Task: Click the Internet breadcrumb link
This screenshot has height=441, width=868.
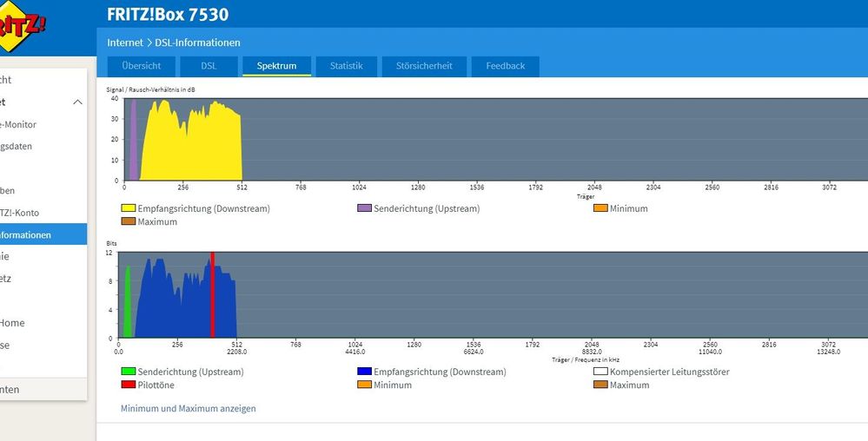Action: coord(125,43)
